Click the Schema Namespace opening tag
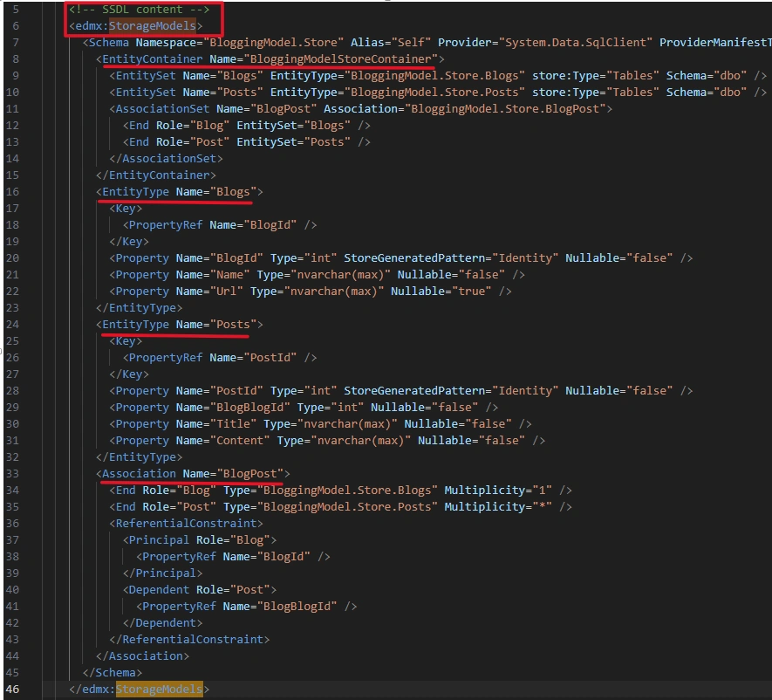772x700 pixels. (427, 43)
